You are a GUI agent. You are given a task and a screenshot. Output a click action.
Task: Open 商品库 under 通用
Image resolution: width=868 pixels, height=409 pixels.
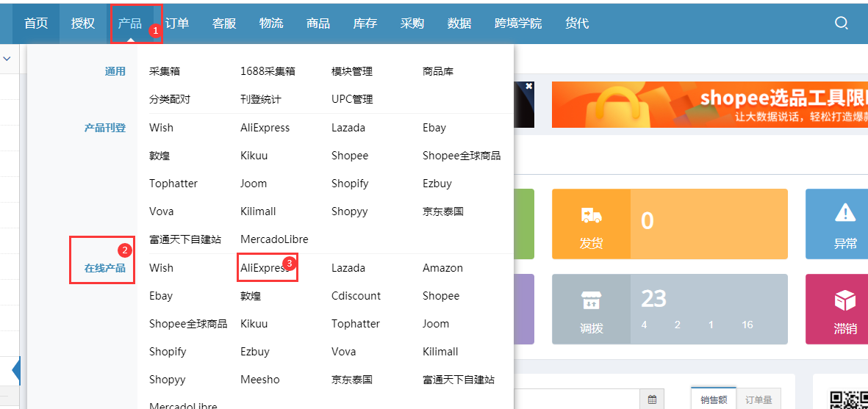click(x=438, y=71)
